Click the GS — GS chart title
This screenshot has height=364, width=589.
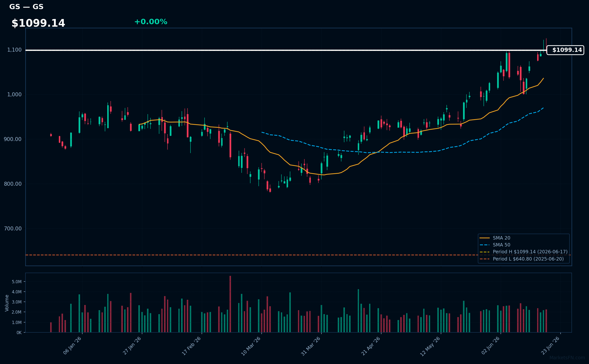pyautogui.click(x=26, y=7)
